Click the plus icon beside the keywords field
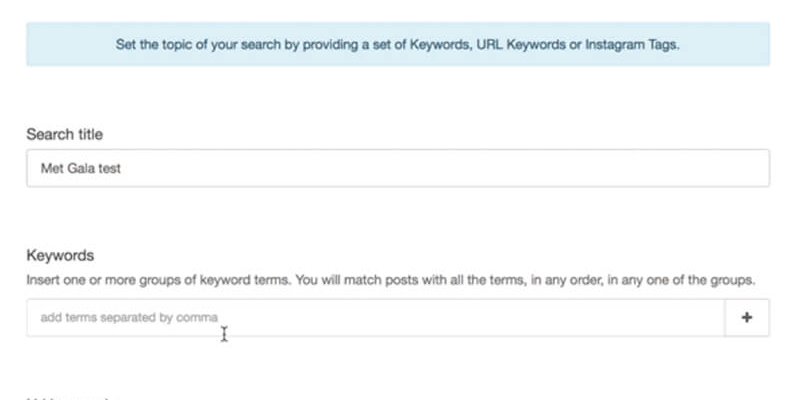 pyautogui.click(x=746, y=318)
